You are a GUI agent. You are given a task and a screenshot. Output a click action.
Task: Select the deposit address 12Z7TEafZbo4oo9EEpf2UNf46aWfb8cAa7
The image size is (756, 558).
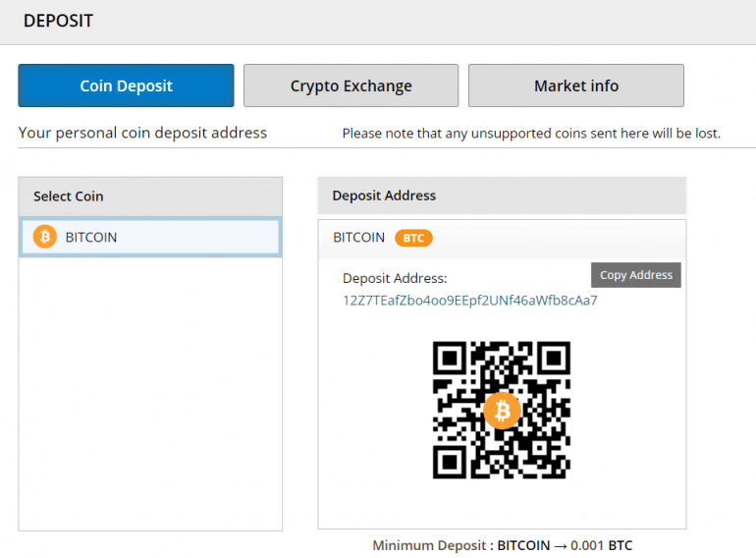469,301
